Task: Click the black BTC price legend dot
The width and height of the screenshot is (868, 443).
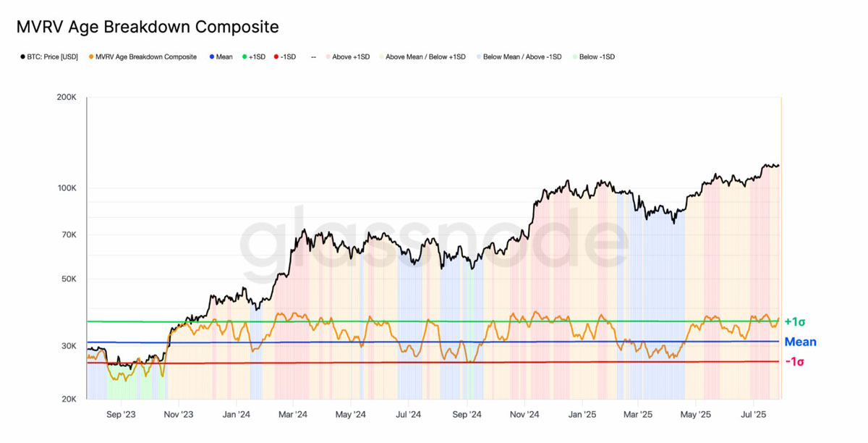Action: point(23,56)
